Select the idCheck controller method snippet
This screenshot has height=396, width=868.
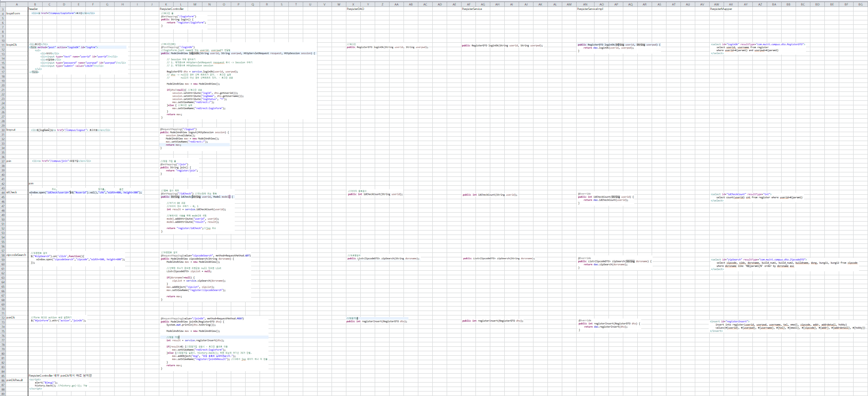point(197,211)
